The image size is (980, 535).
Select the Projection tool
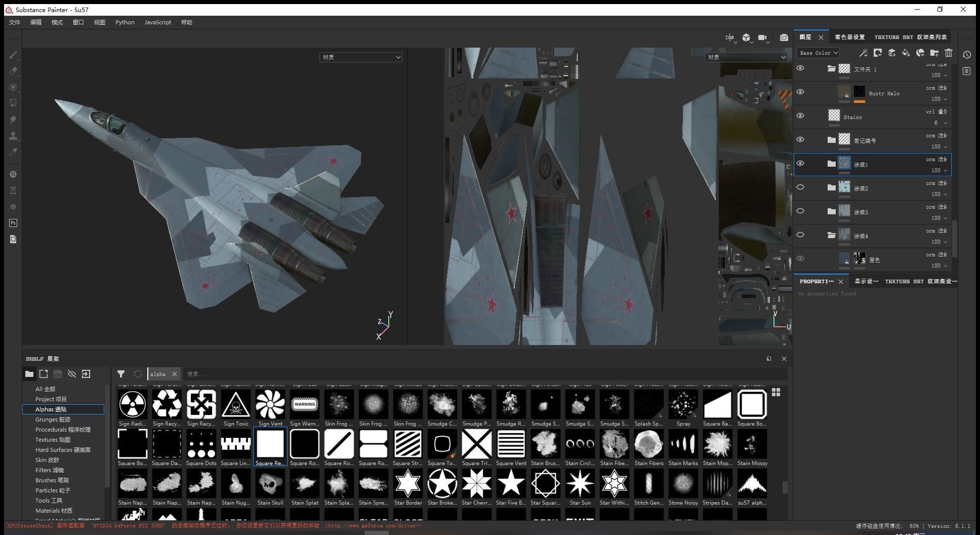click(13, 87)
